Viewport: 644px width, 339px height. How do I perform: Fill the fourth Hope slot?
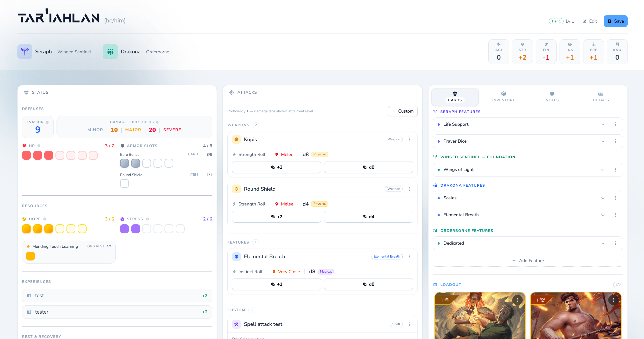pos(60,229)
